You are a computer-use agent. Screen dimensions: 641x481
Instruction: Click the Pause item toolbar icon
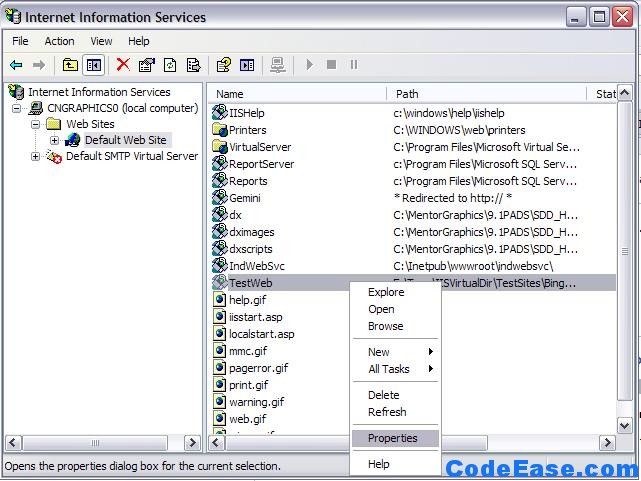354,65
